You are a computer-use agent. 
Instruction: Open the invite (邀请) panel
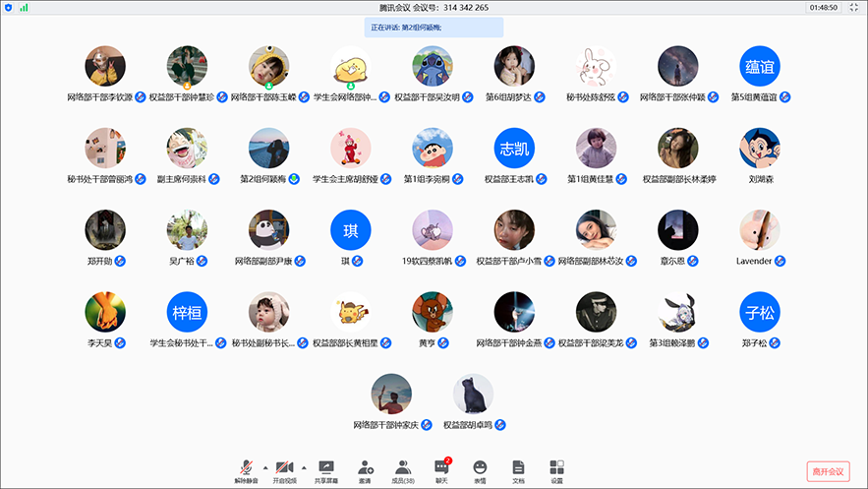(366, 468)
